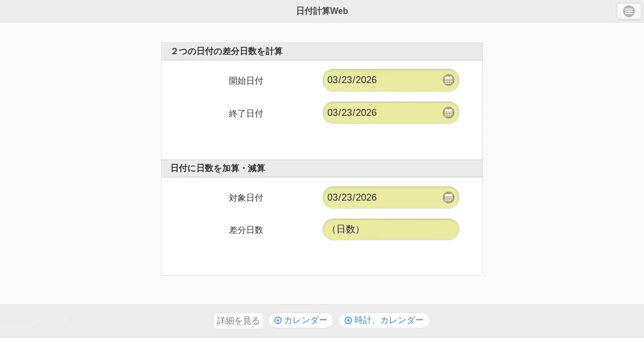Click the arrow icon beside カレンダー link
Screen dimensions: 644x338
[278, 320]
